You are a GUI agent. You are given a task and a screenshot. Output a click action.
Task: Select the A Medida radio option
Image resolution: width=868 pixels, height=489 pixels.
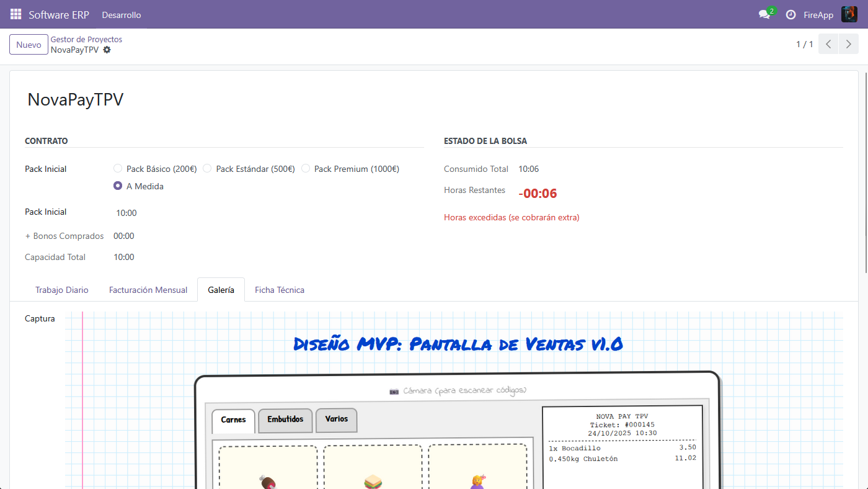tap(118, 186)
